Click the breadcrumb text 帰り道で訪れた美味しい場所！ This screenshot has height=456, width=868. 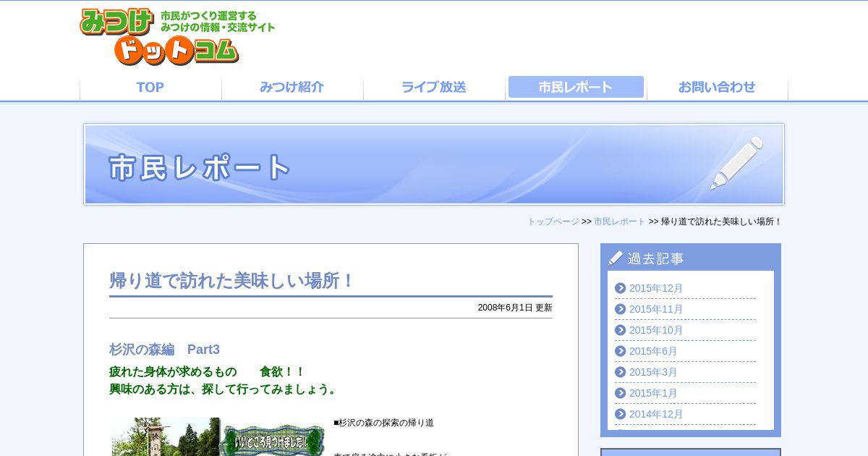pyautogui.click(x=722, y=221)
